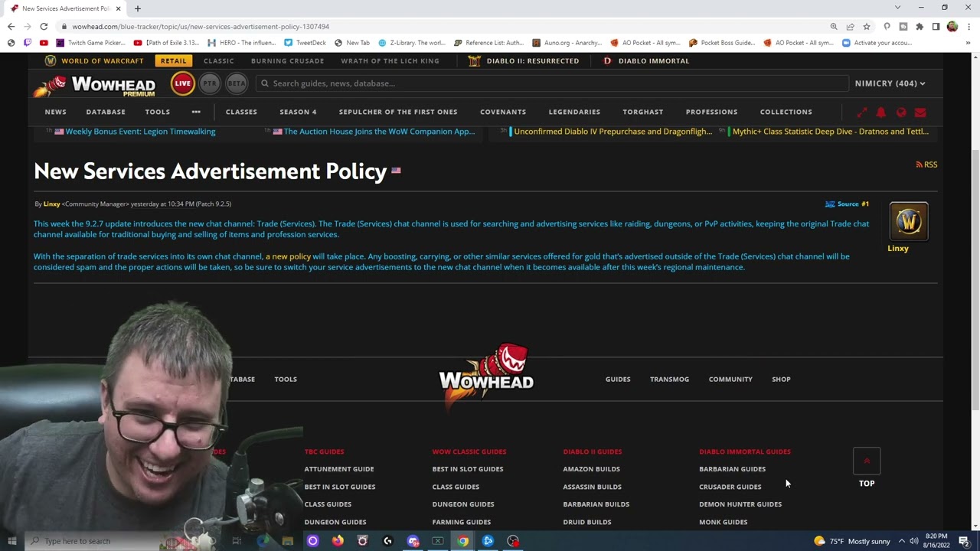This screenshot has height=551, width=980.
Task: Switch to Retail game version tab
Action: tap(173, 60)
